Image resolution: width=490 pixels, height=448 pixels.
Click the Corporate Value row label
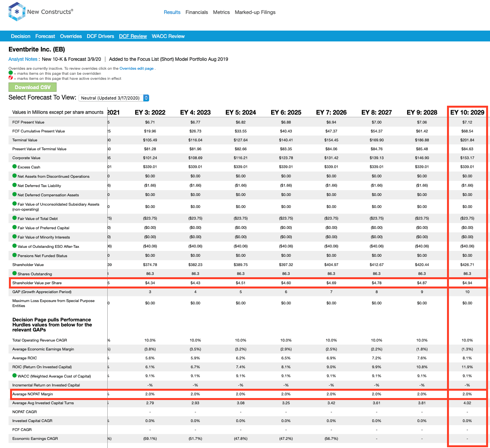[26, 158]
